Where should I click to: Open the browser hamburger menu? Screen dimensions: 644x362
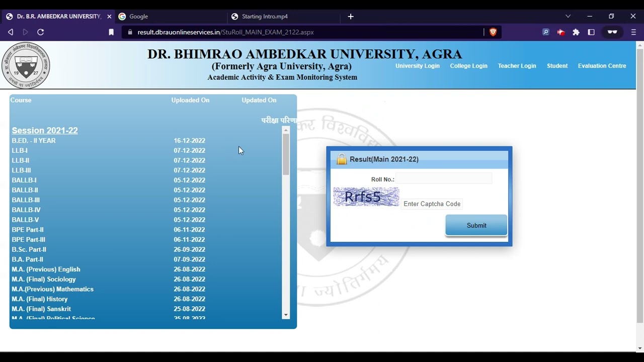click(633, 32)
